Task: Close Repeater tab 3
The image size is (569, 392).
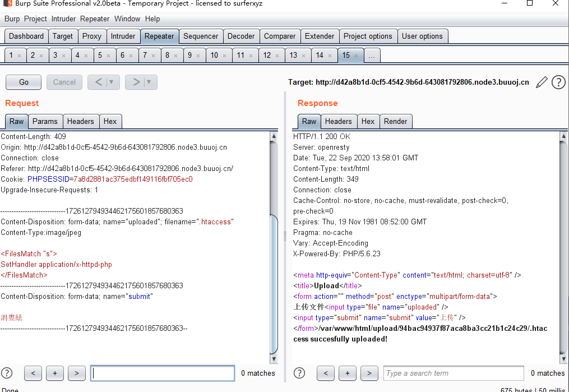Action: point(63,56)
